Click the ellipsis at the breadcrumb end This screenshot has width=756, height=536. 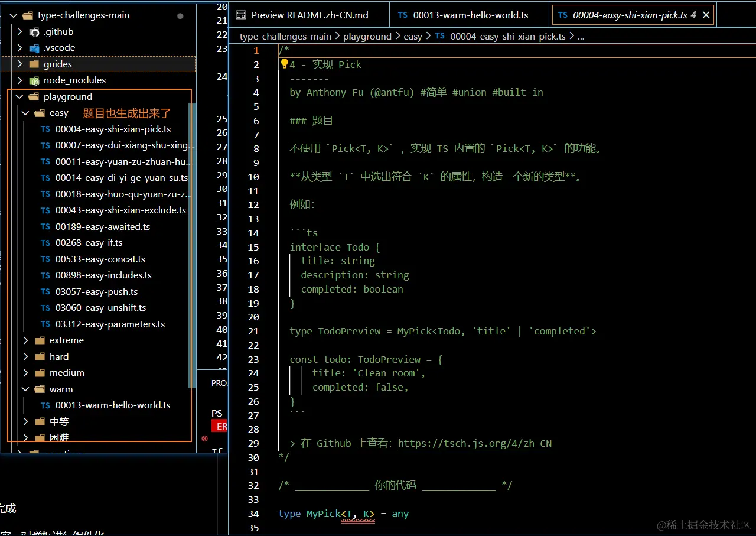tap(581, 36)
